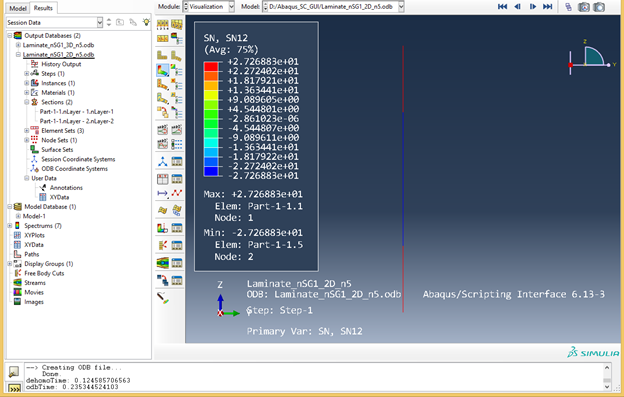Open Common Plot Options tool
This screenshot has height=397, width=624.
(x=162, y=24)
